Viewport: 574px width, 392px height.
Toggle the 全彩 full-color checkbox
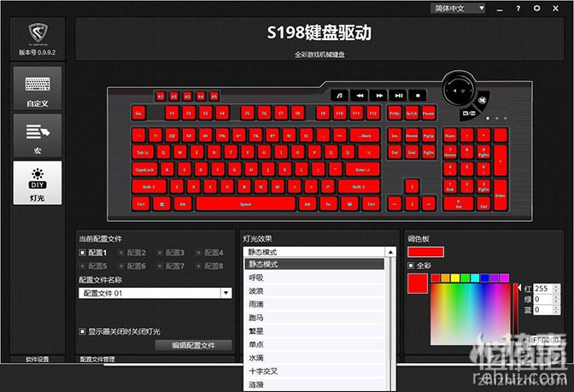point(411,266)
